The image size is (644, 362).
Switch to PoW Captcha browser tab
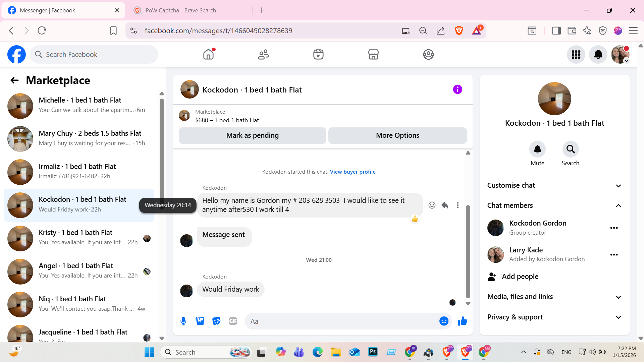pyautogui.click(x=181, y=10)
